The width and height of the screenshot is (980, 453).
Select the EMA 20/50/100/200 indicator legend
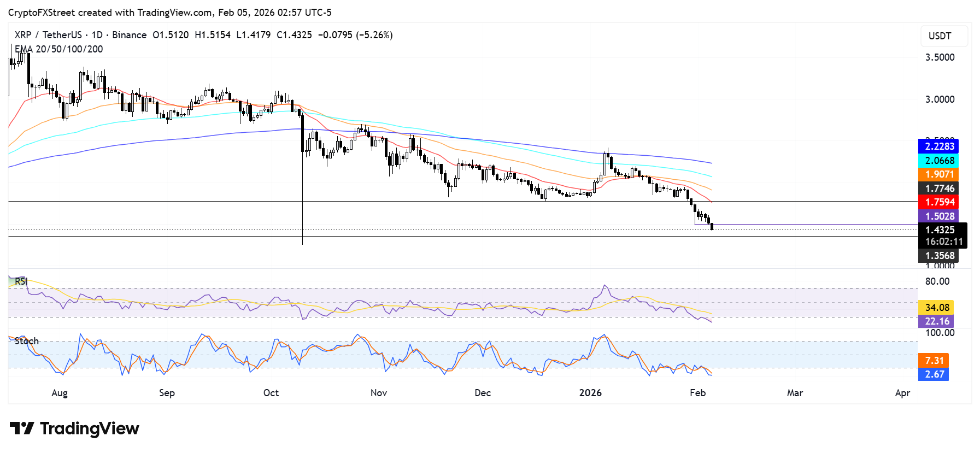[58, 49]
